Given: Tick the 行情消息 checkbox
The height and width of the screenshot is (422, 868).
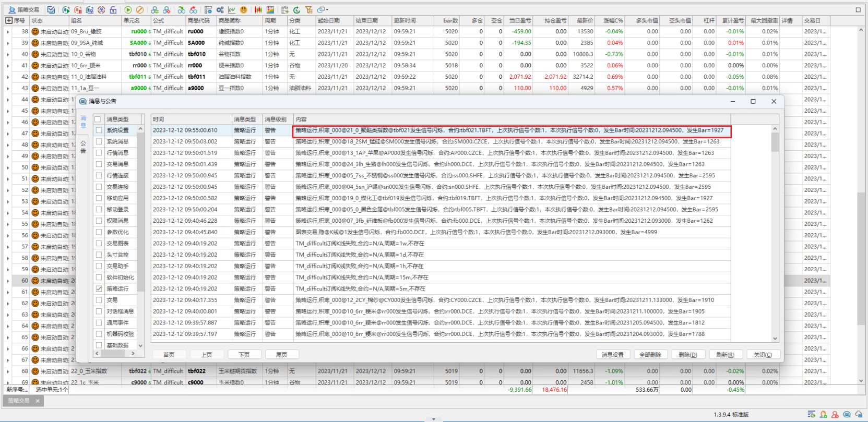Looking at the screenshot, I should tap(99, 153).
